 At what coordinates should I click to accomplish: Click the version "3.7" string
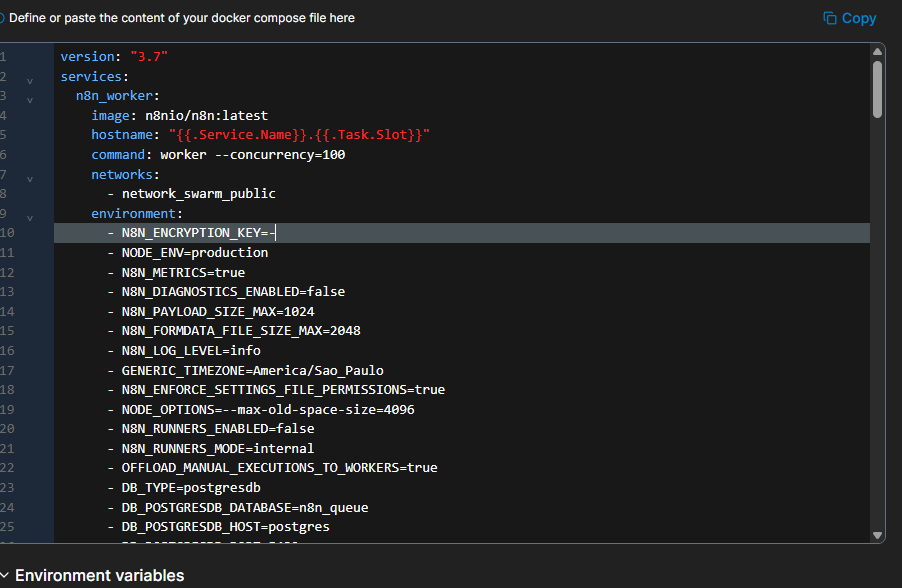click(149, 57)
